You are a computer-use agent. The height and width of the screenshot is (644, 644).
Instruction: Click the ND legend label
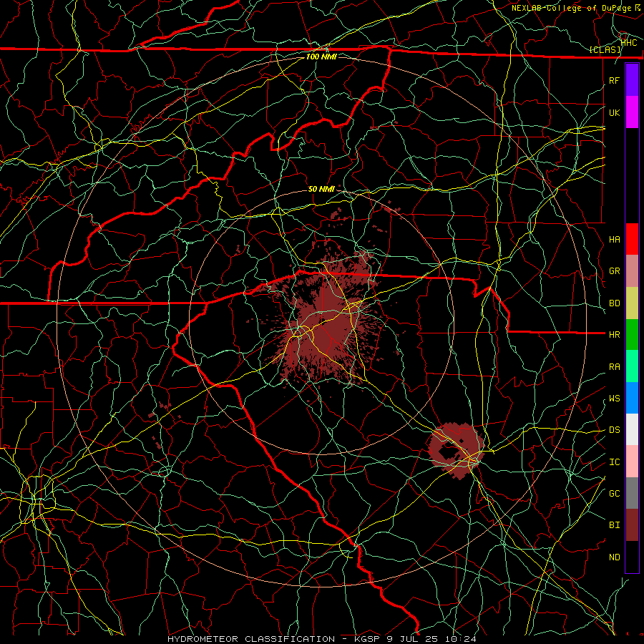[614, 557]
